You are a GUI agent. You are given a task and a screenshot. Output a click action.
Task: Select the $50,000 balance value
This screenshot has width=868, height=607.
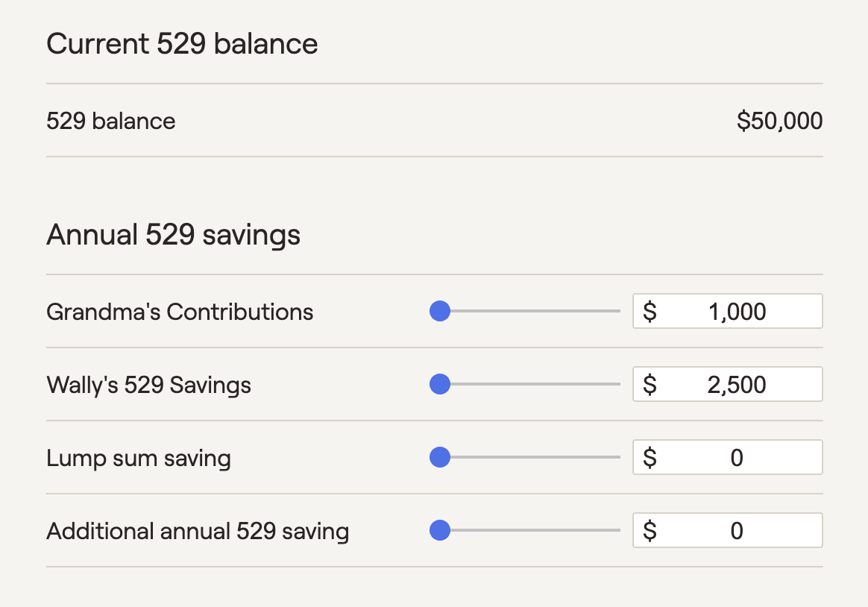point(779,120)
